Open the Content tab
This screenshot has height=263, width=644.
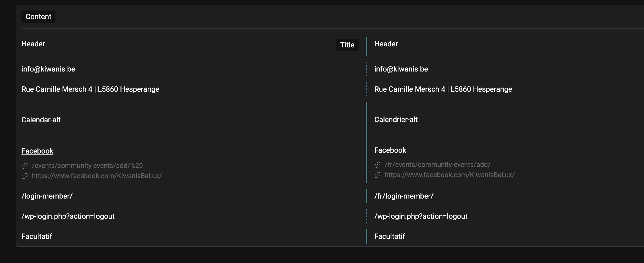click(38, 17)
